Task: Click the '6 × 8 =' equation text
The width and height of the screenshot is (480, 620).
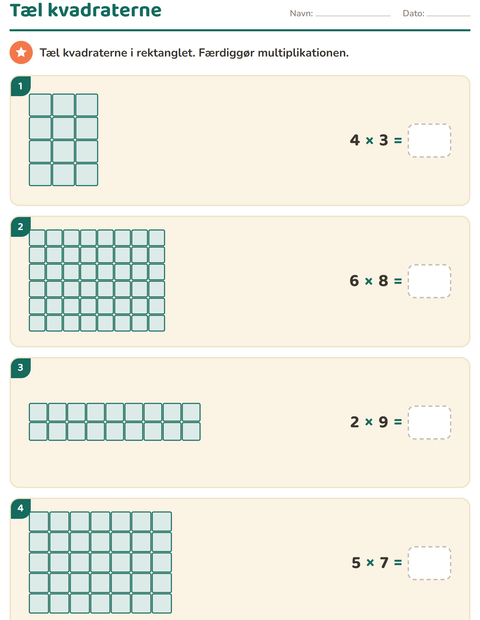Action: coord(376,281)
